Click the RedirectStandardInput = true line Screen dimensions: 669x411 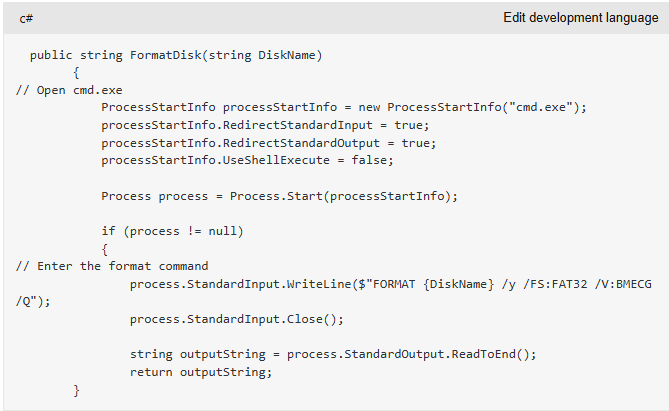point(265,125)
